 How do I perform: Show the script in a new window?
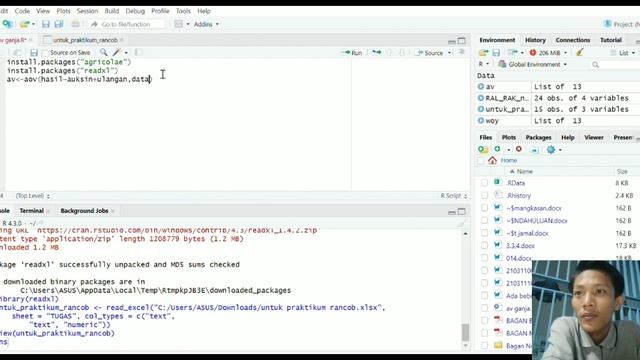18,53
